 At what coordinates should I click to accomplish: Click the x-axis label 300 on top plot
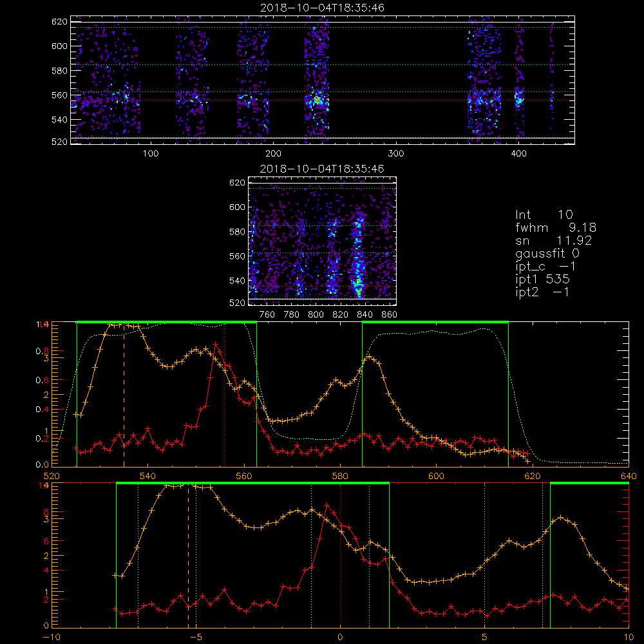(x=396, y=154)
